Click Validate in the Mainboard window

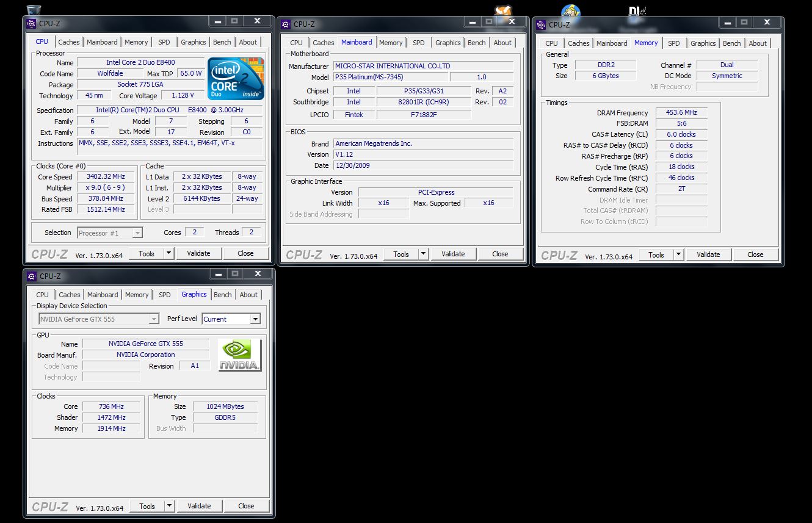[x=453, y=254]
